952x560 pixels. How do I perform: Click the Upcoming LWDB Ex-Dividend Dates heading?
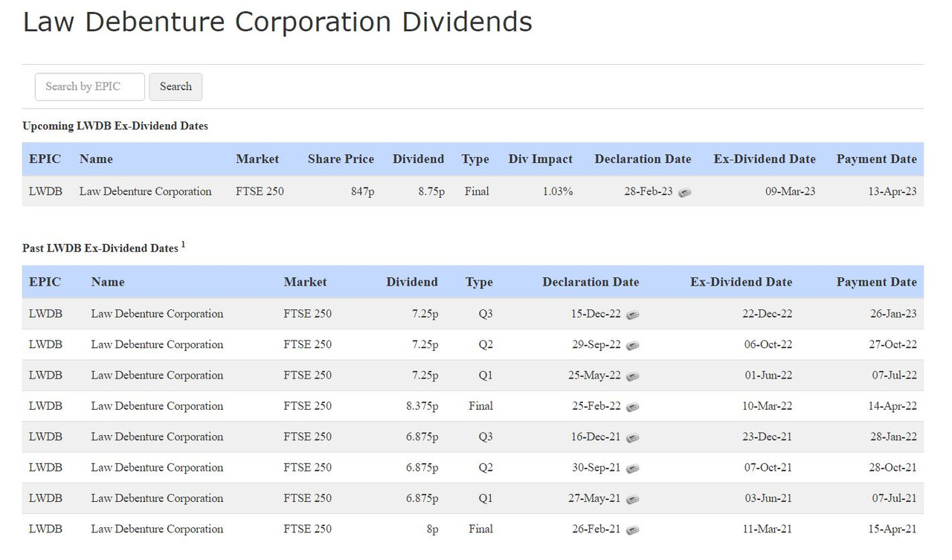pyautogui.click(x=115, y=126)
